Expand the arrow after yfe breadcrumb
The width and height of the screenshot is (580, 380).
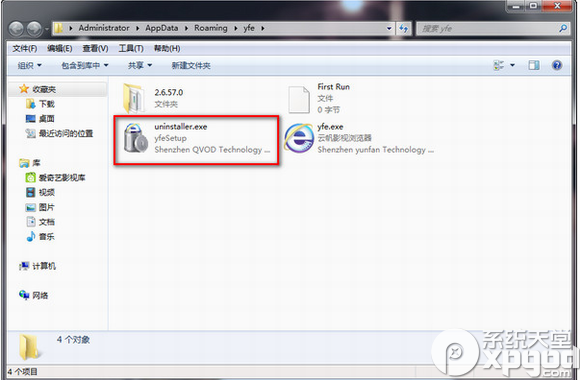(262, 28)
